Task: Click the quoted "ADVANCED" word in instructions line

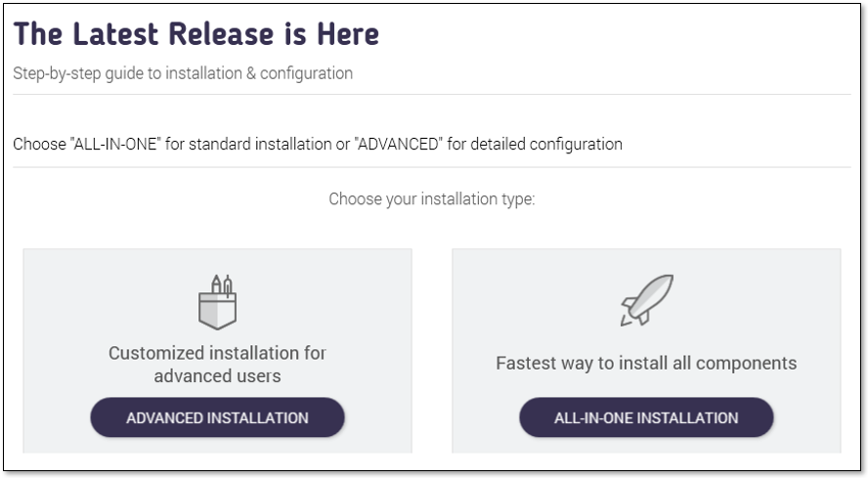Action: click(x=398, y=144)
